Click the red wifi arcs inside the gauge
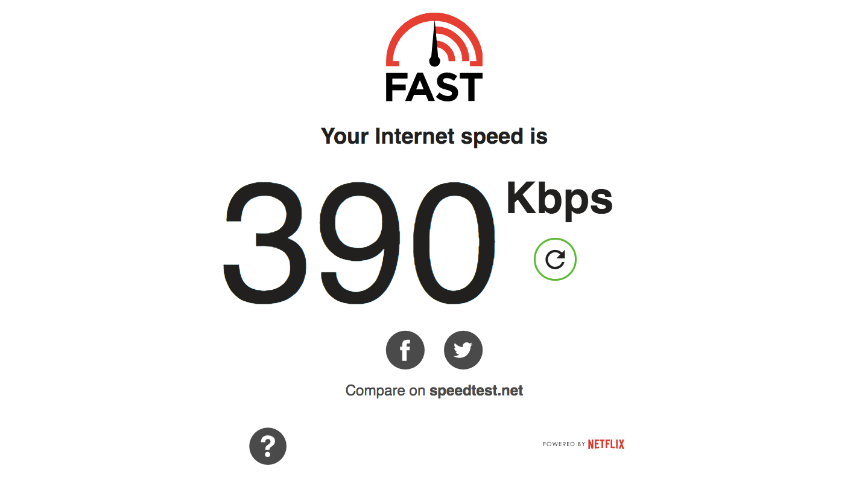This screenshot has width=868, height=483. coord(452,45)
